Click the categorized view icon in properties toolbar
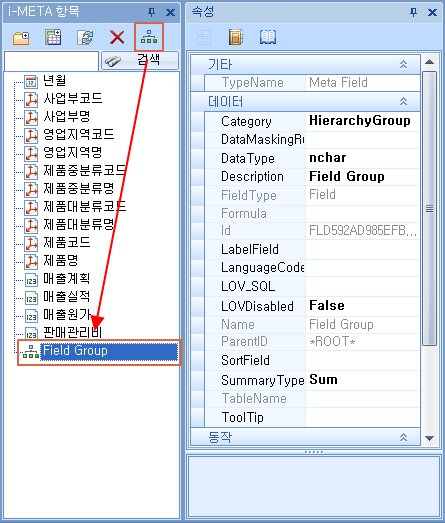This screenshot has width=445, height=523. click(x=204, y=37)
